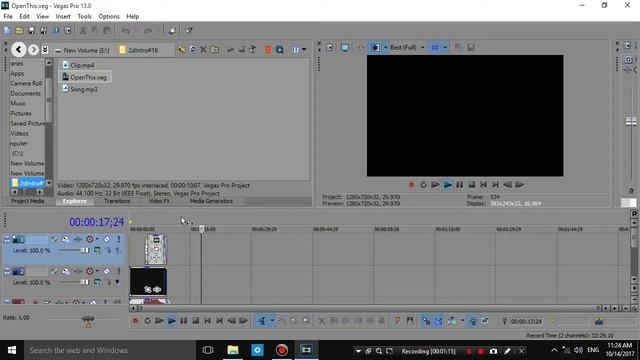640x360 pixels.
Task: Switch to the Transitions tab
Action: (x=117, y=201)
